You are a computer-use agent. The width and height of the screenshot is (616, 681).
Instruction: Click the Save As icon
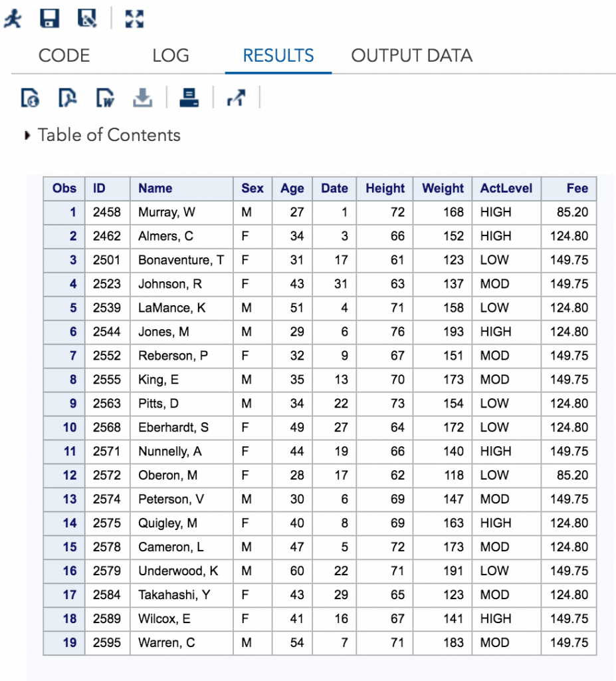87,19
